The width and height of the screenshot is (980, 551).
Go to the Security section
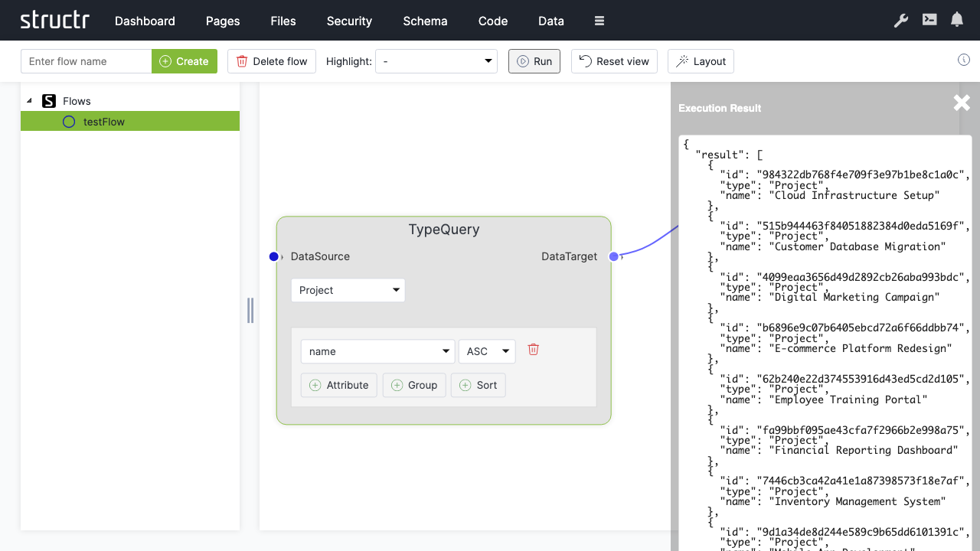click(x=349, y=21)
